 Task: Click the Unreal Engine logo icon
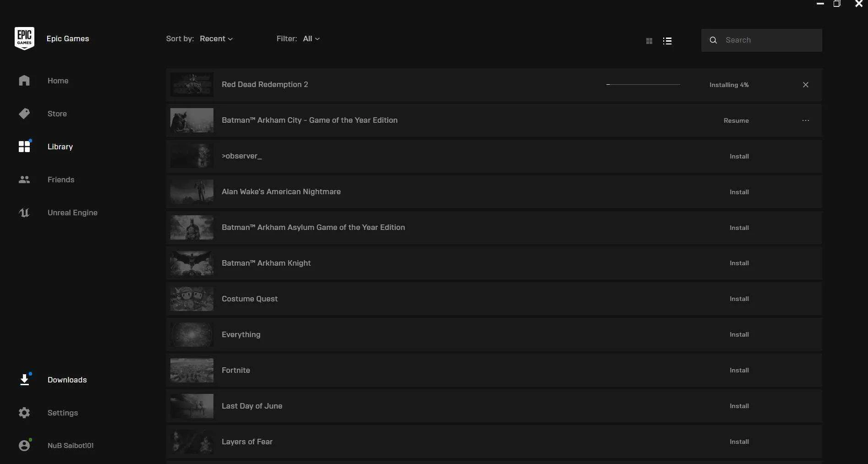pyautogui.click(x=24, y=213)
